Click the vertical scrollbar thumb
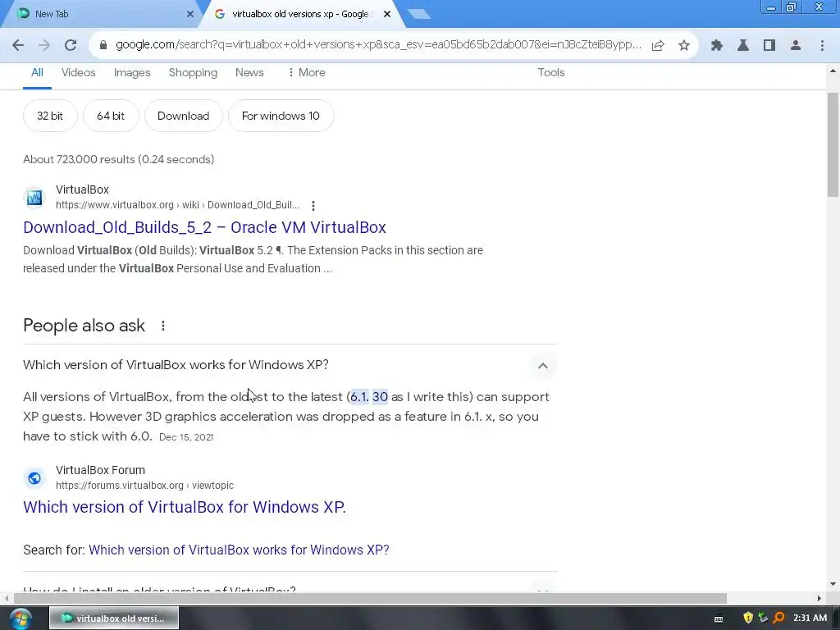840x630 pixels. 833,144
